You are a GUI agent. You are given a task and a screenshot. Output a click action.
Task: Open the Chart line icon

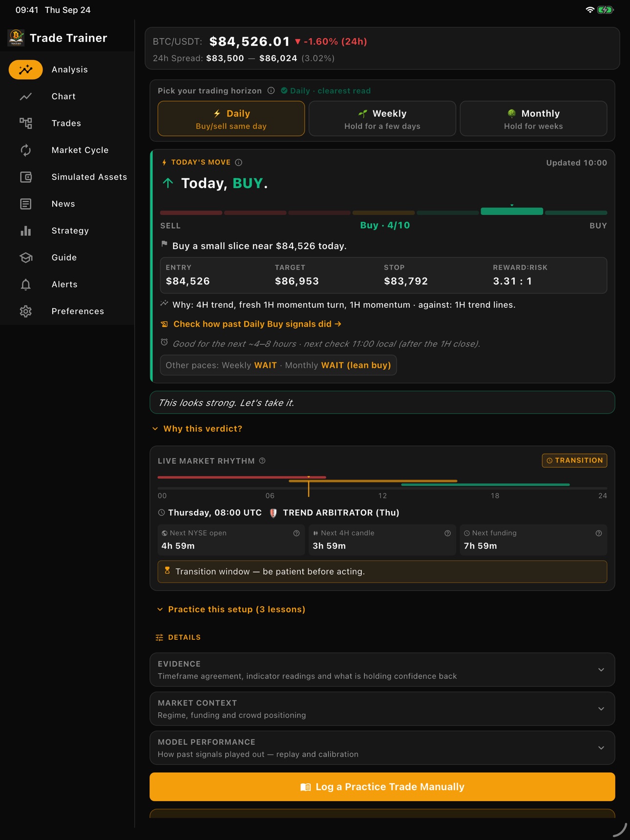click(x=26, y=96)
